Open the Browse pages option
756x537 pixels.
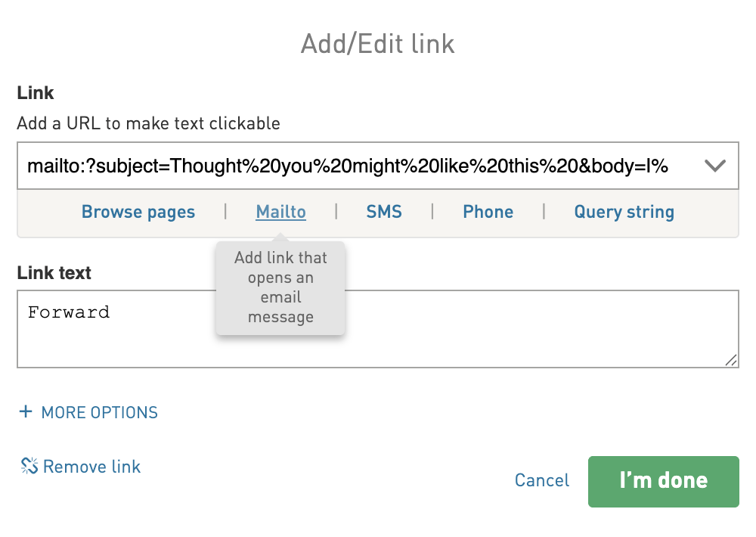(x=138, y=212)
